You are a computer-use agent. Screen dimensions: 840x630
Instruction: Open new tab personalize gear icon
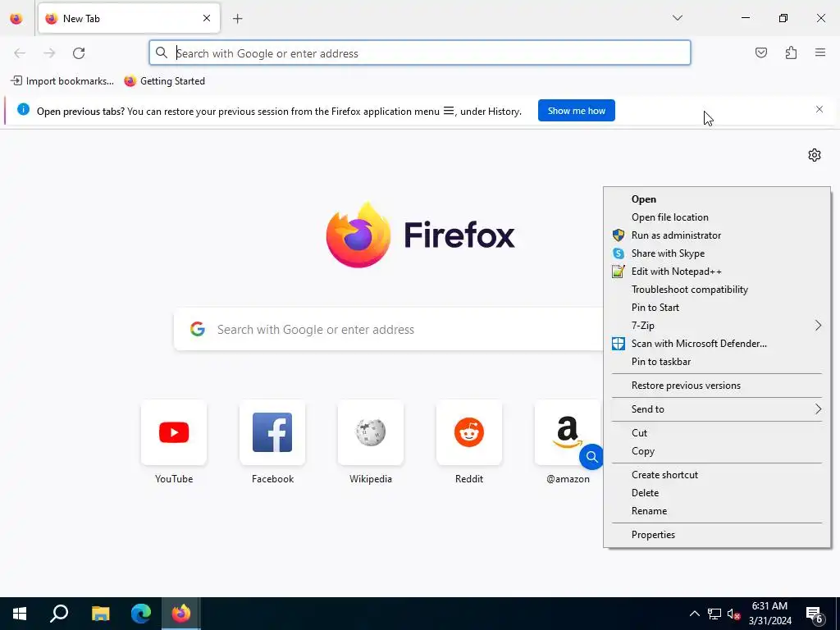[x=815, y=155]
